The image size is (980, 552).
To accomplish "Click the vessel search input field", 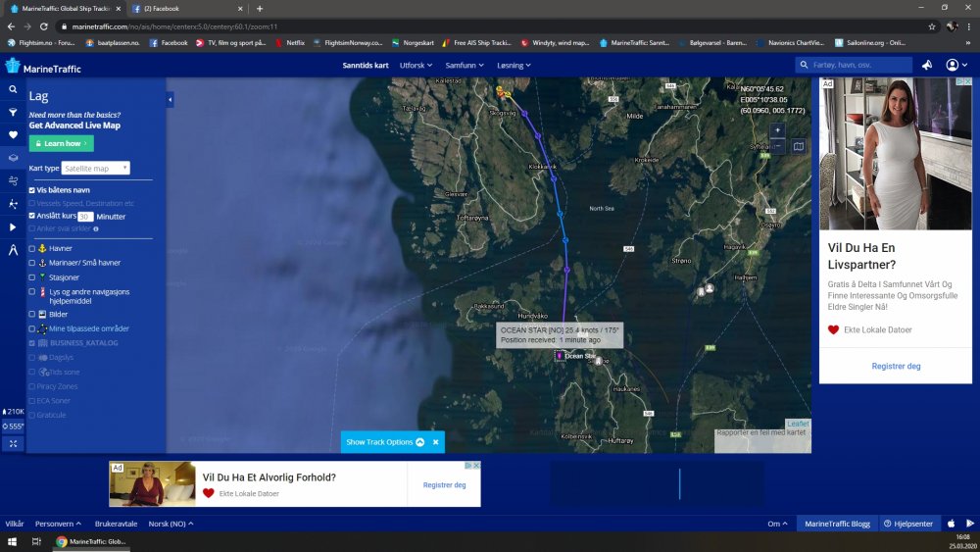I will pyautogui.click(x=854, y=65).
